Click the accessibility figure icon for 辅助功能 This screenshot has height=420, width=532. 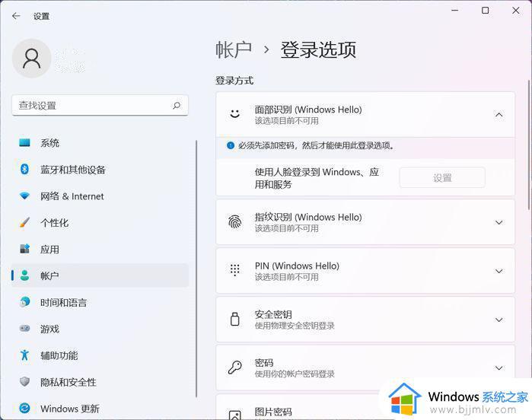24,355
